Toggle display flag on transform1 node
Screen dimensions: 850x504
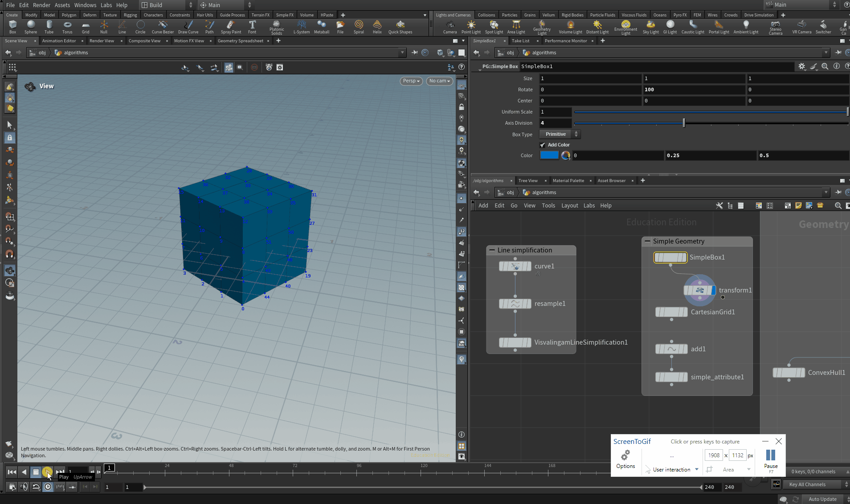(x=713, y=290)
